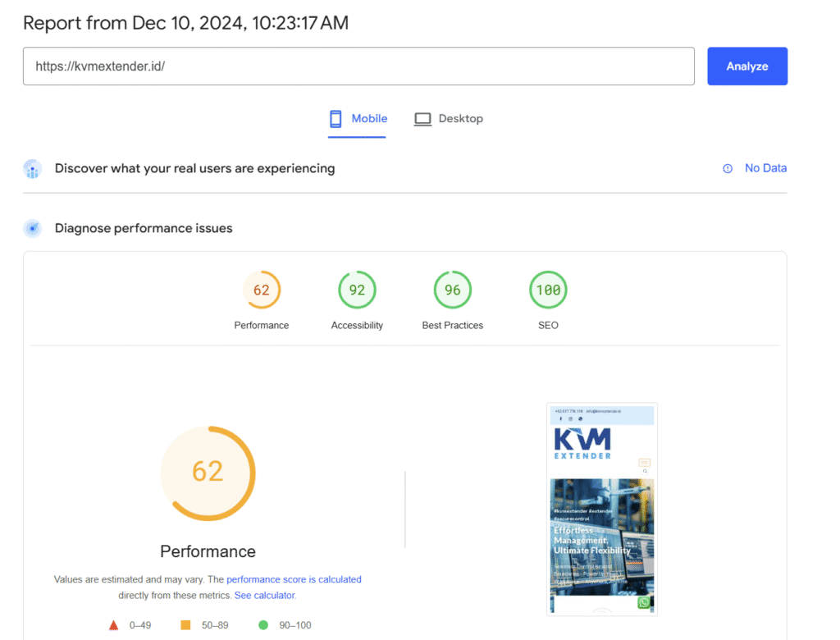Select the Mobile tab
This screenshot has height=640, width=840.
click(x=358, y=118)
